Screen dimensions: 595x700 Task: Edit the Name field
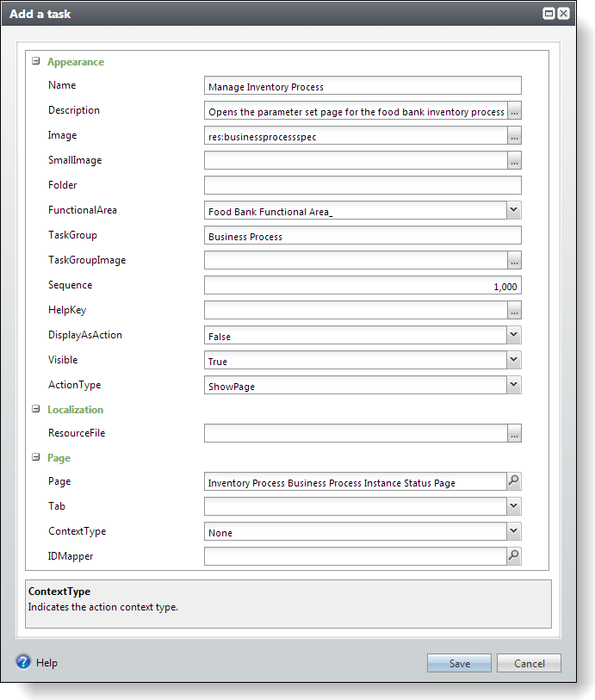363,86
